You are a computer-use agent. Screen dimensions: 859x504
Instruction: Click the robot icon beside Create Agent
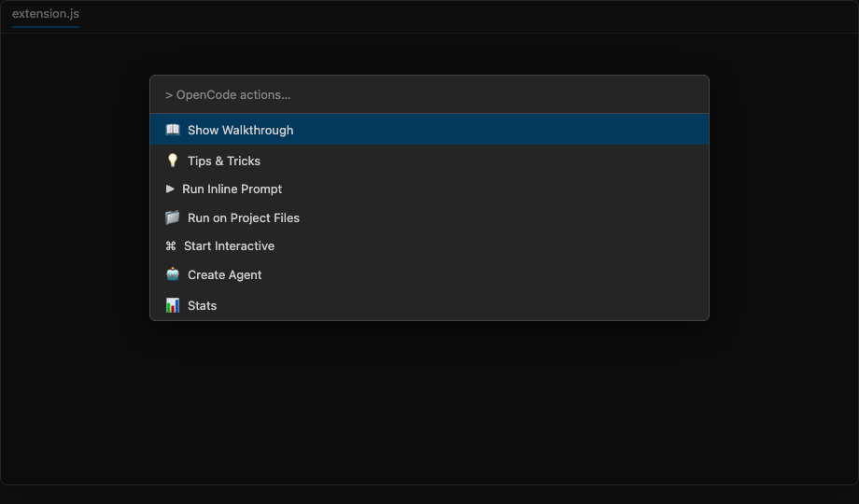(173, 274)
